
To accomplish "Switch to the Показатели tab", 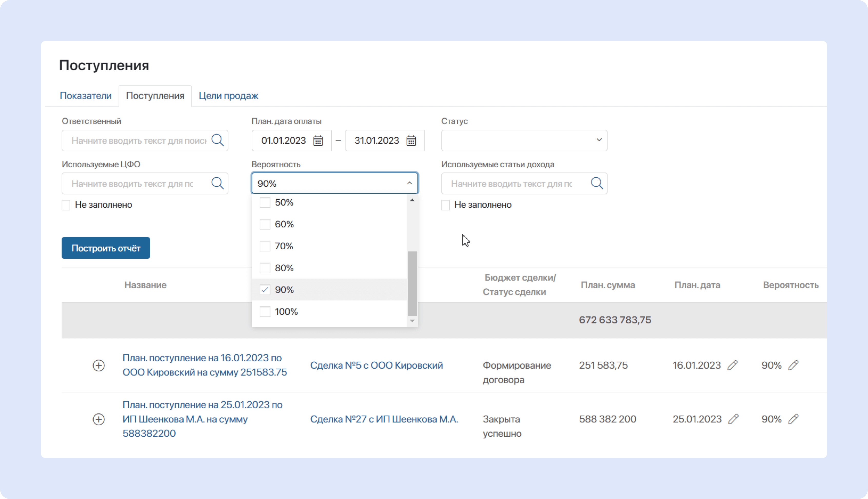I will point(86,95).
